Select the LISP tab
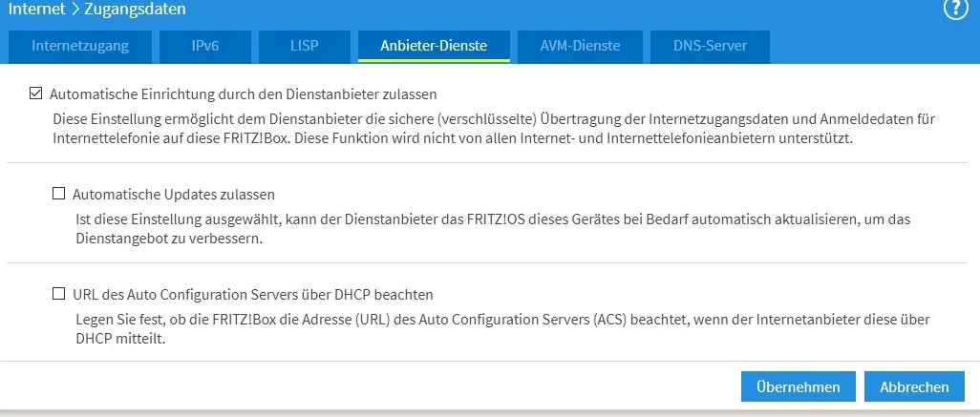This screenshot has width=980, height=417. (x=305, y=45)
